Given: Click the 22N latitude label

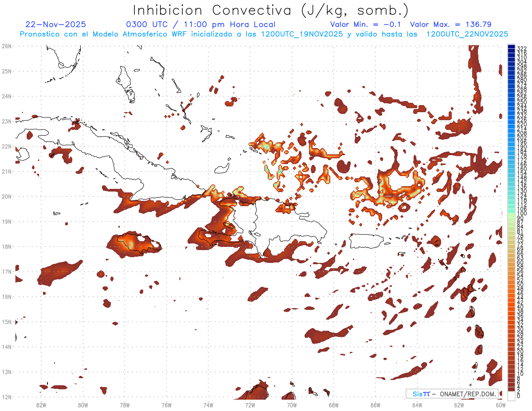Looking at the screenshot, I should coord(6,146).
